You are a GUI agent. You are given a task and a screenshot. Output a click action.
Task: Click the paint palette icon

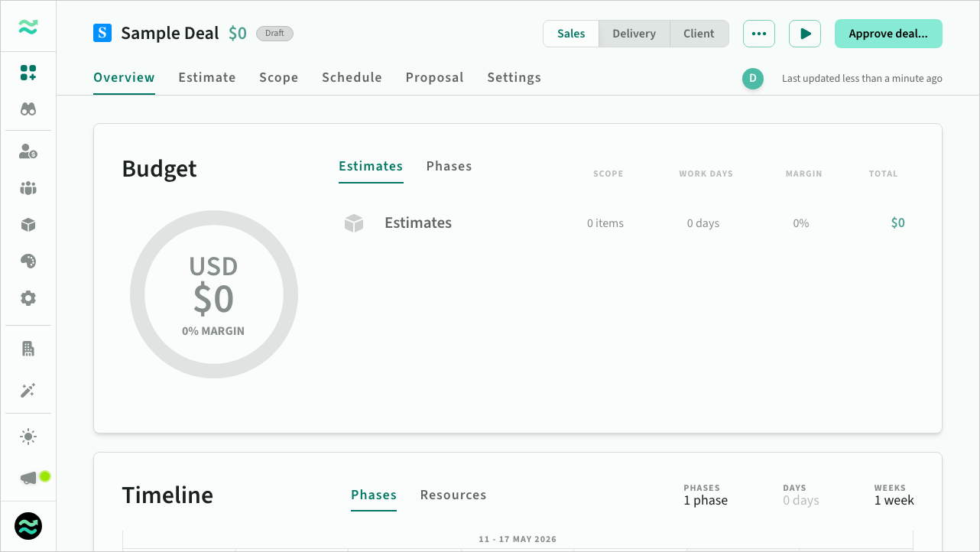tap(28, 261)
